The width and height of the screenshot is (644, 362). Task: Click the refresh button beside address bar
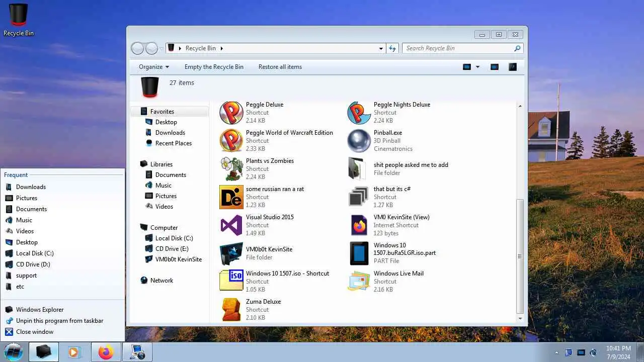point(393,48)
